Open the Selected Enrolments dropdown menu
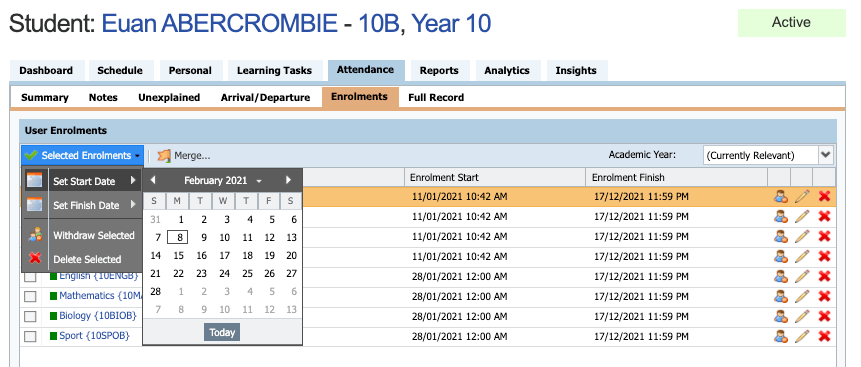This screenshot has height=367, width=861. pyautogui.click(x=82, y=155)
